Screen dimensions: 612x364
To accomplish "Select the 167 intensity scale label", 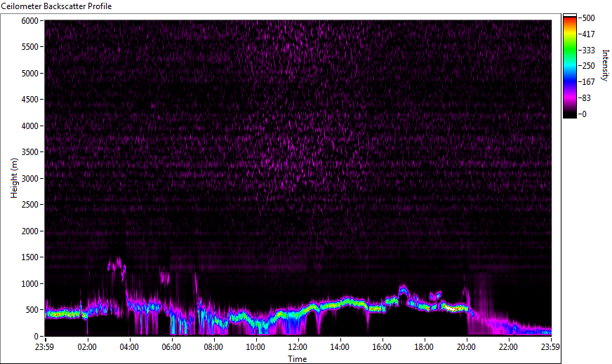I will (588, 82).
